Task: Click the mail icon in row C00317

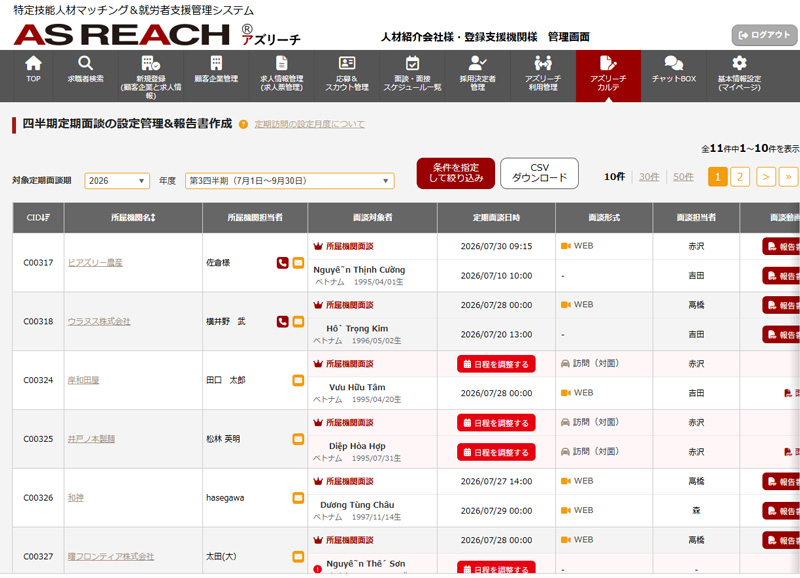Action: [x=298, y=263]
